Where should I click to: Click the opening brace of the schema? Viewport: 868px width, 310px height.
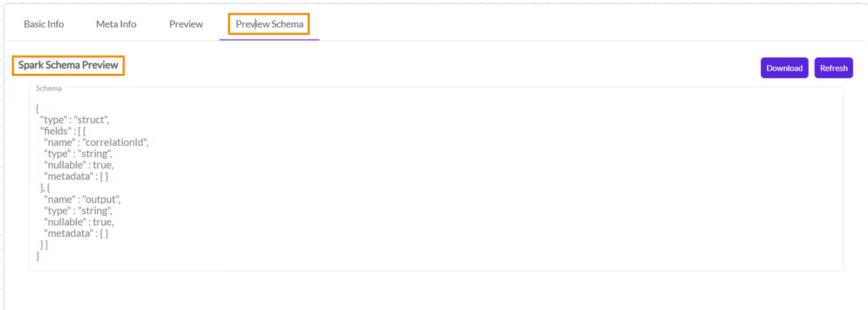click(38, 108)
